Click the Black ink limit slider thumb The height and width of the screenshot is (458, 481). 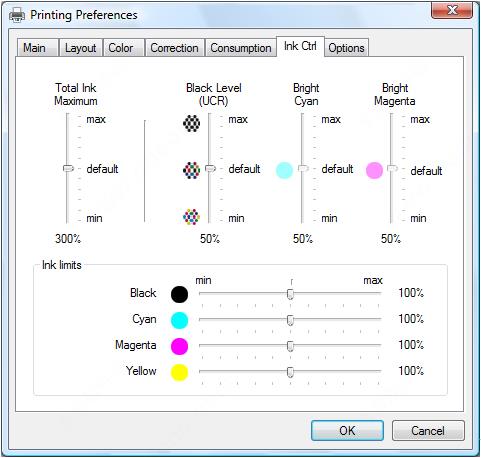click(290, 294)
